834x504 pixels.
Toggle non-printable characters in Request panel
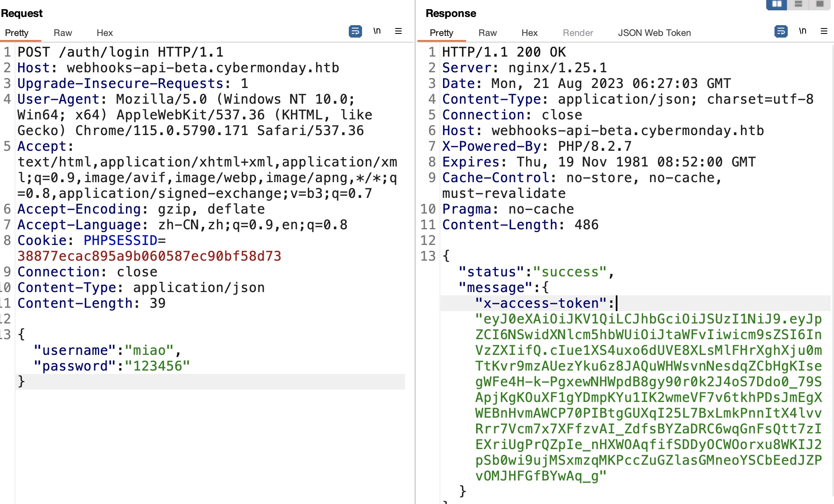(x=377, y=31)
